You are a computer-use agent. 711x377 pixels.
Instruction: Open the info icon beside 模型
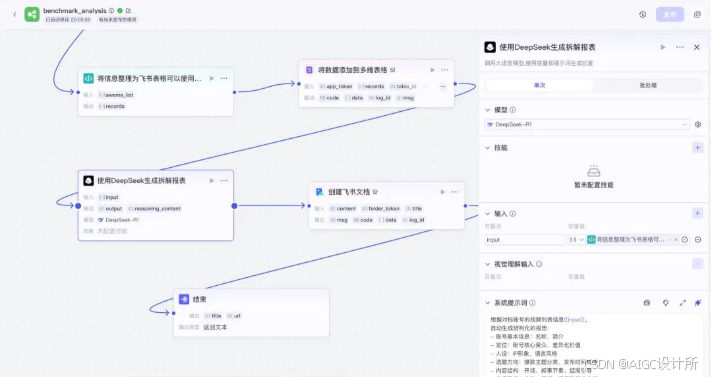pos(513,110)
